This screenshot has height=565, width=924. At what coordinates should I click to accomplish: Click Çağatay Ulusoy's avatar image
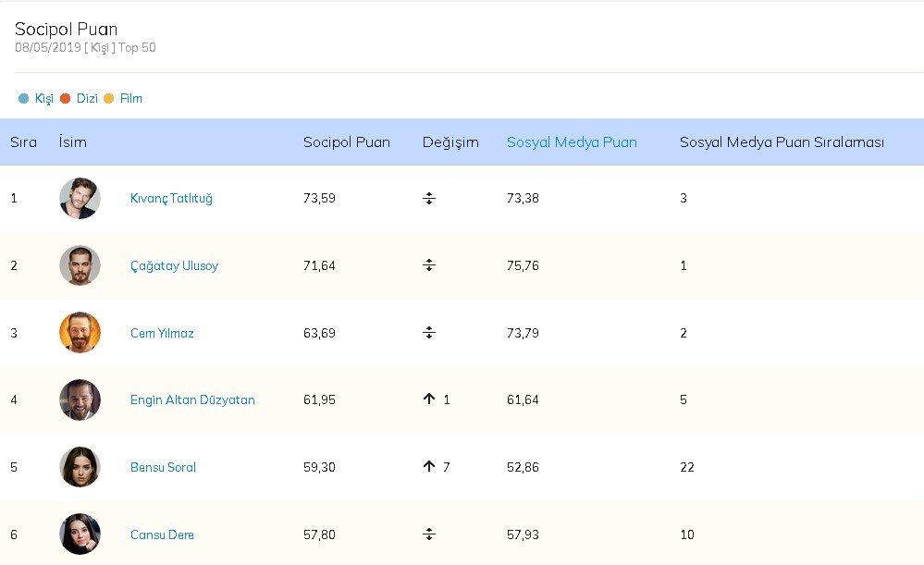[x=80, y=265]
